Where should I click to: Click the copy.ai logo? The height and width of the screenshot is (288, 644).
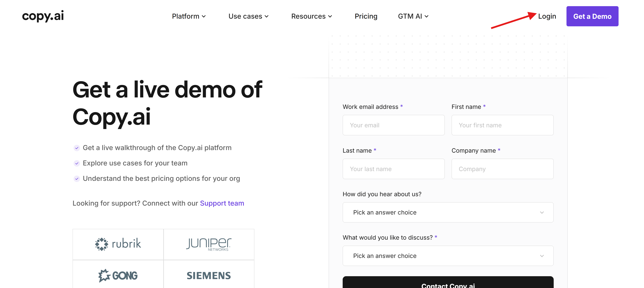pos(43,16)
